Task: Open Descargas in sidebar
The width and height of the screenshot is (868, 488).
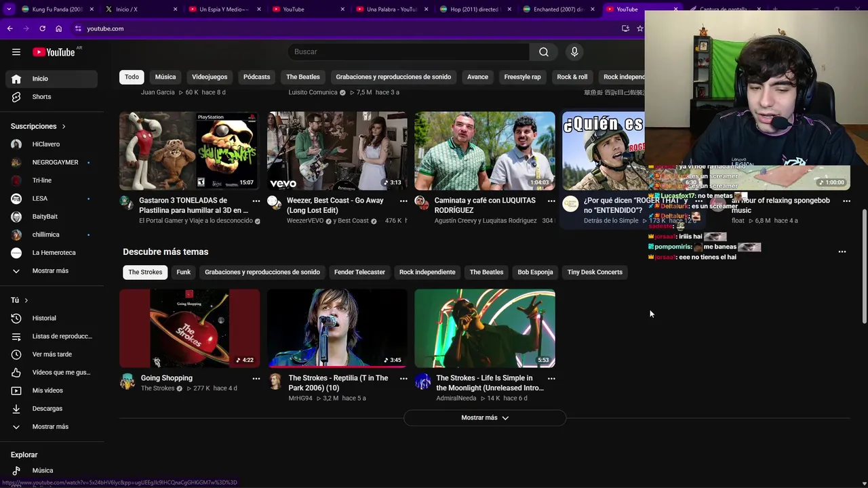Action: 52,409
